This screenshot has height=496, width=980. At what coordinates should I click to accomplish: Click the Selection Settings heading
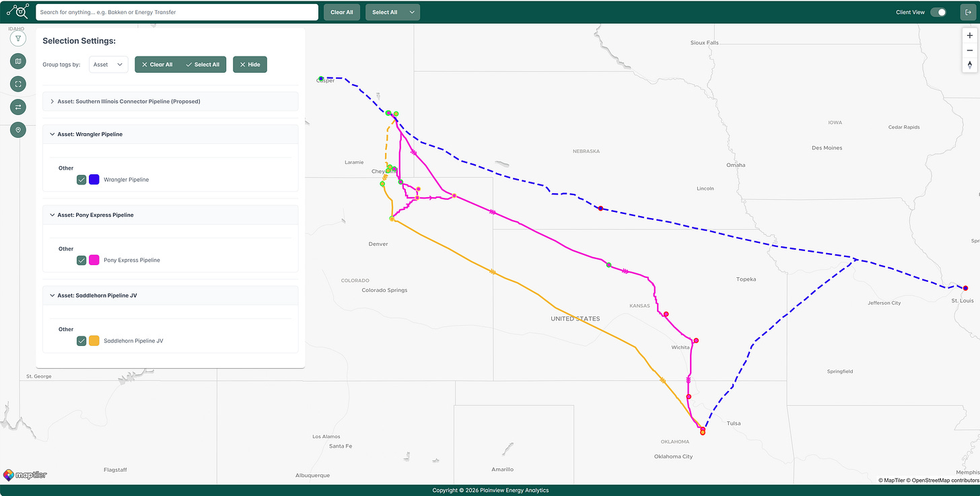click(79, 41)
